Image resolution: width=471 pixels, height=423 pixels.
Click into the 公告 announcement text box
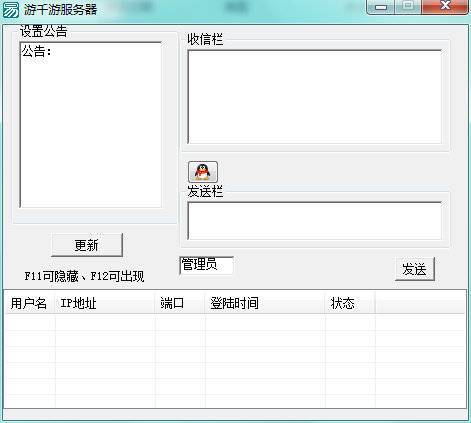tap(91, 125)
